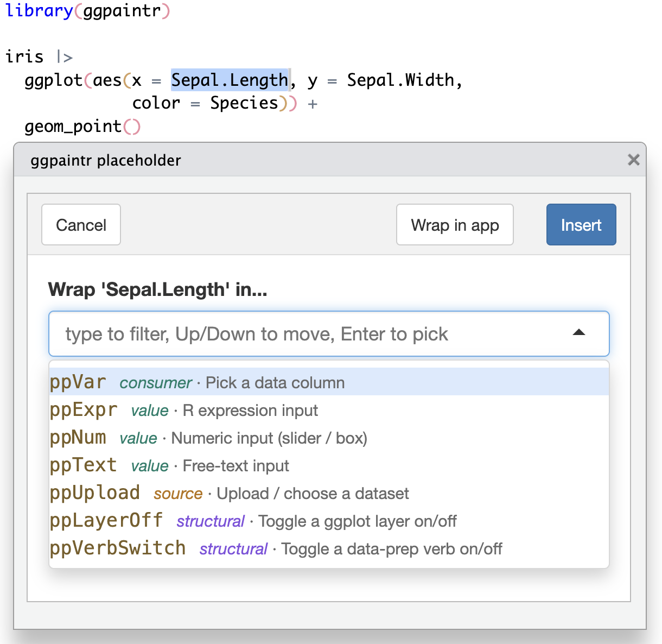The height and width of the screenshot is (644, 662).
Task: Click the Cancel button
Action: coord(81,225)
